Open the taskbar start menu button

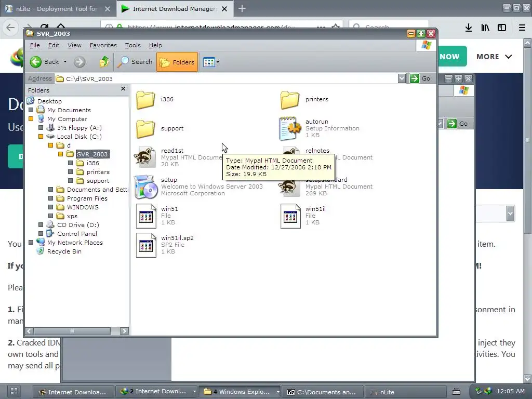pyautogui.click(x=14, y=391)
